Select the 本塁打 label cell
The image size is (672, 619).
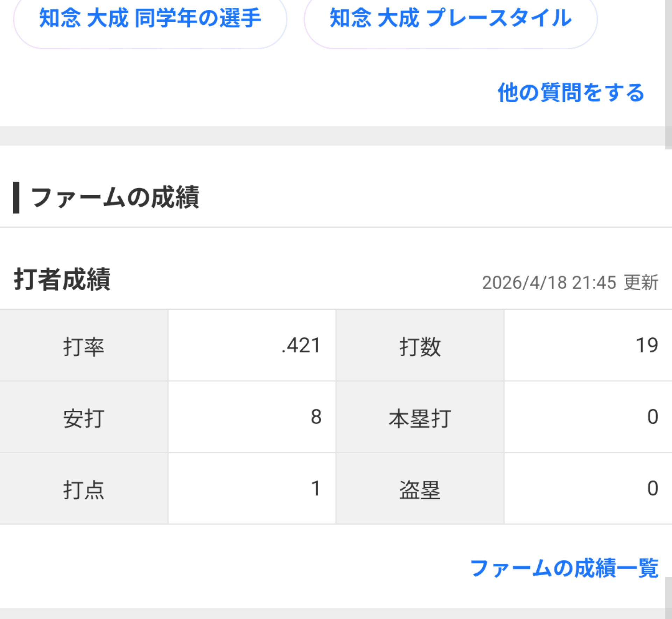point(420,417)
